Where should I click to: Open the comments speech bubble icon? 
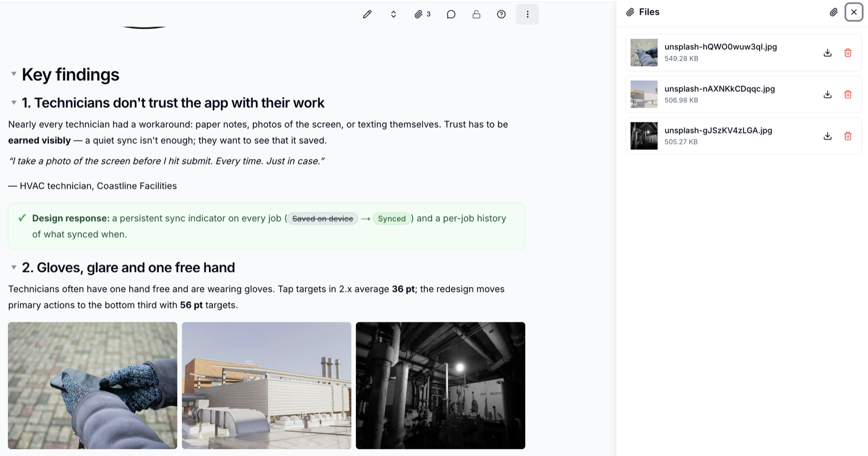[451, 15]
